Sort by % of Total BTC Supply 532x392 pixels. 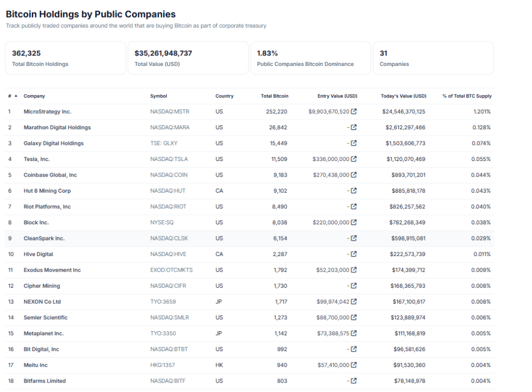point(467,96)
